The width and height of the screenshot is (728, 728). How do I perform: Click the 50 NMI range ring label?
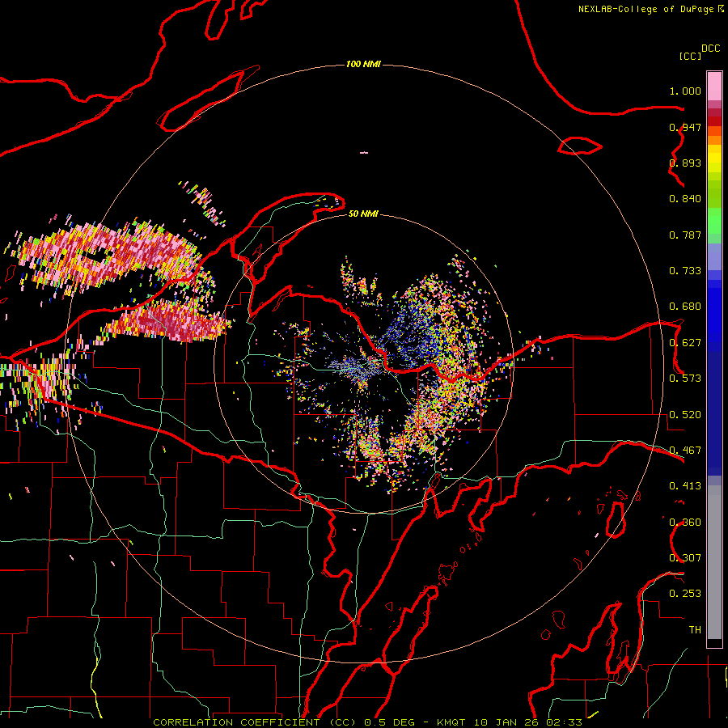coord(363,214)
